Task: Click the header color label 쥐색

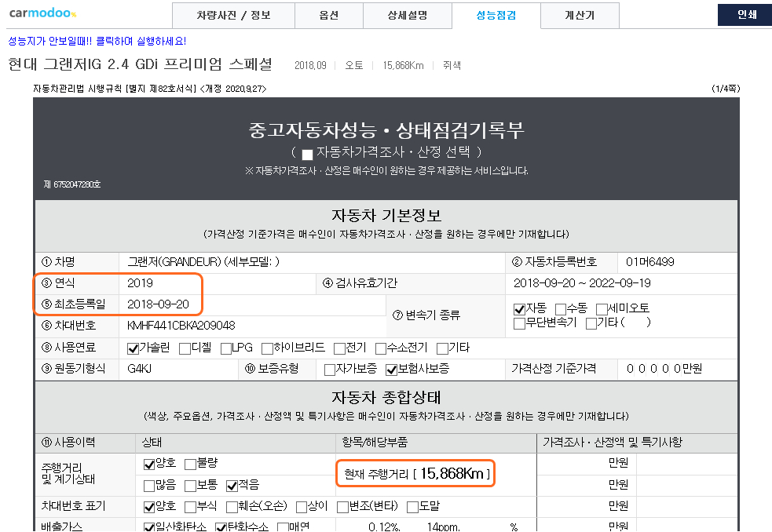Action: point(452,65)
